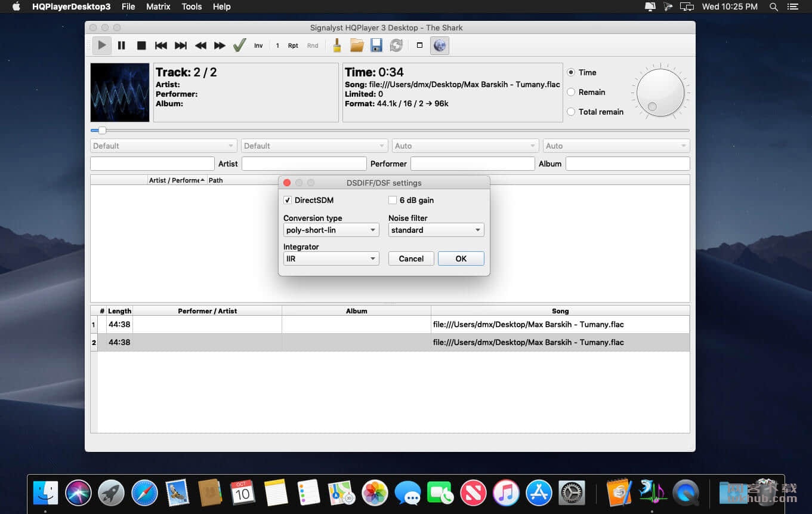Skip to previous track
Screen dimensions: 812x514
pyautogui.click(x=160, y=45)
